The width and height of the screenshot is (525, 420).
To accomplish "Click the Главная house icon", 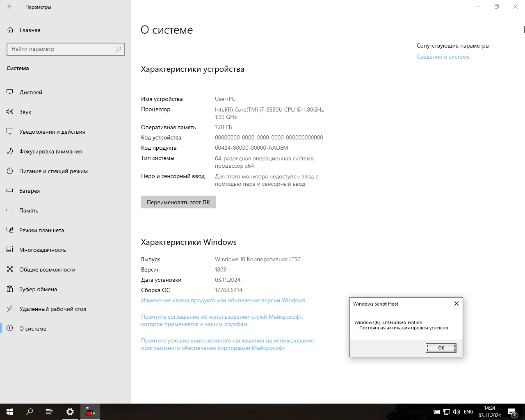I will 10,30.
